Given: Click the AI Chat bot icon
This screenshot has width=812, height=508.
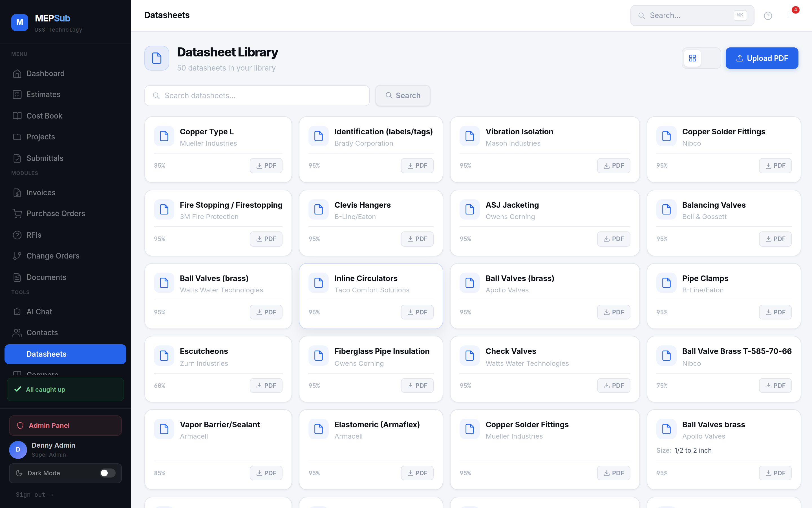Looking at the screenshot, I should tap(17, 312).
